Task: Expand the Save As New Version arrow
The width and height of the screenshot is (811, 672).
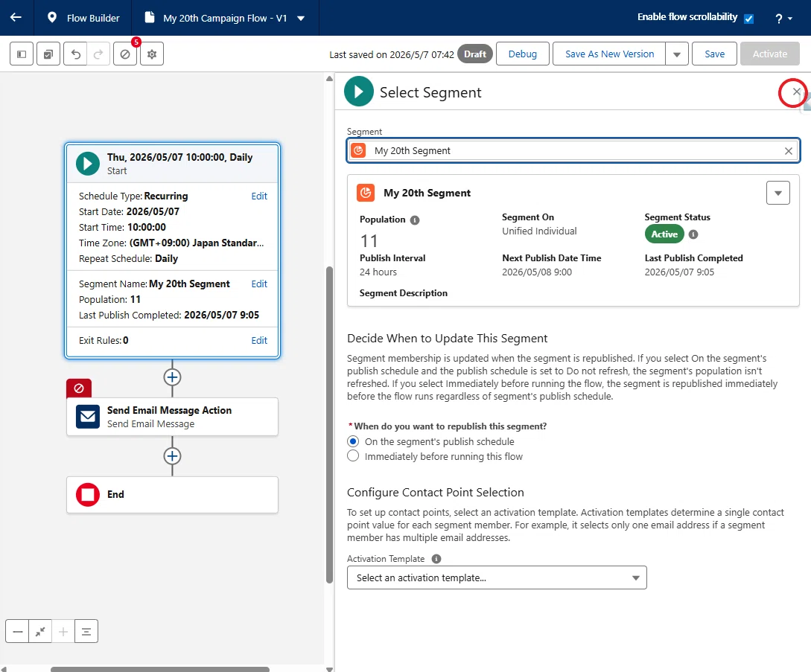Action: [676, 54]
